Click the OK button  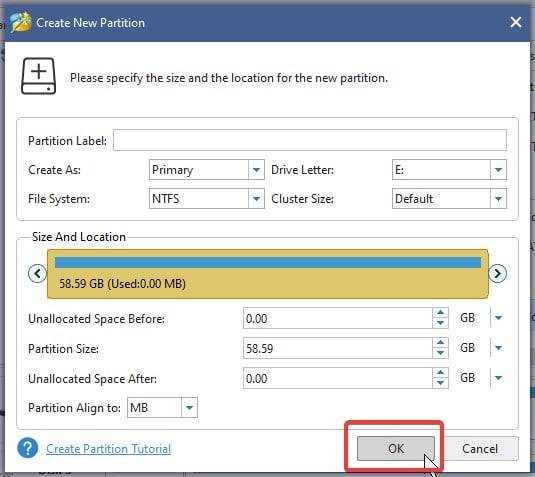(396, 448)
